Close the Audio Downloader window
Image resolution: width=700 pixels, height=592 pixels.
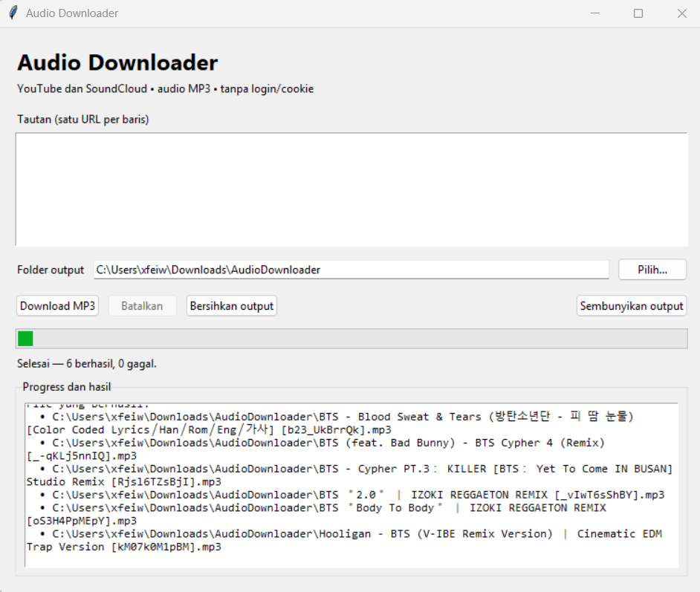pyautogui.click(x=681, y=13)
